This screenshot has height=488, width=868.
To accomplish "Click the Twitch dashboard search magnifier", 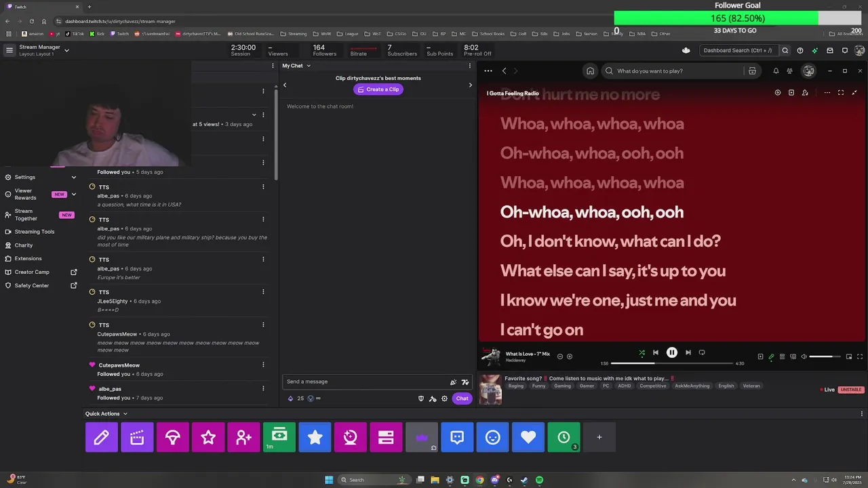I will point(785,50).
